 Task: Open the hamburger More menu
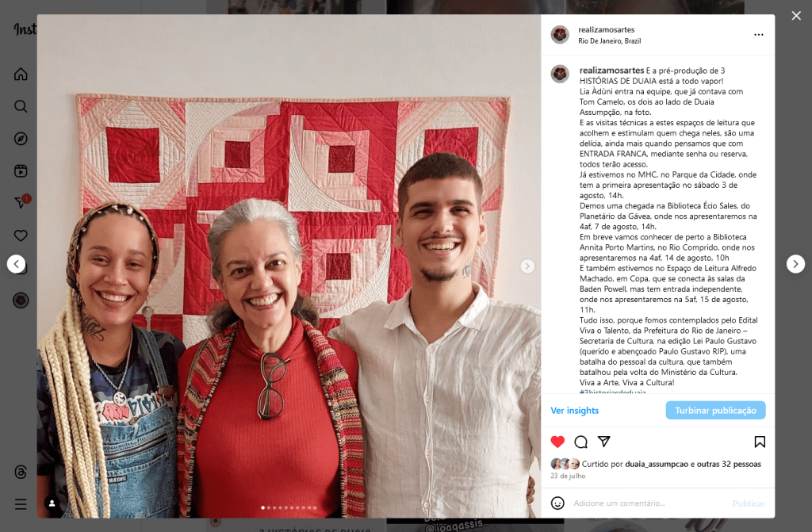point(21,504)
